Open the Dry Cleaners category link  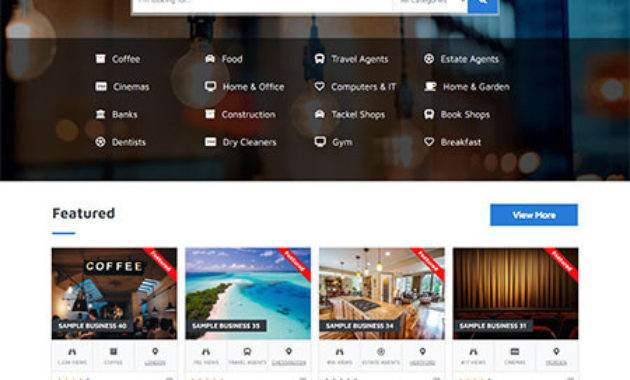tap(249, 142)
